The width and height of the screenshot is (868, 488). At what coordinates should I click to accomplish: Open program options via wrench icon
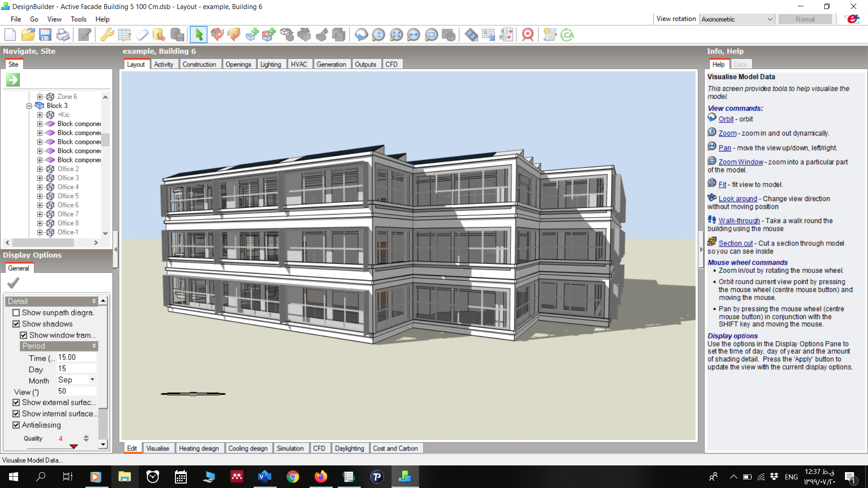point(107,35)
